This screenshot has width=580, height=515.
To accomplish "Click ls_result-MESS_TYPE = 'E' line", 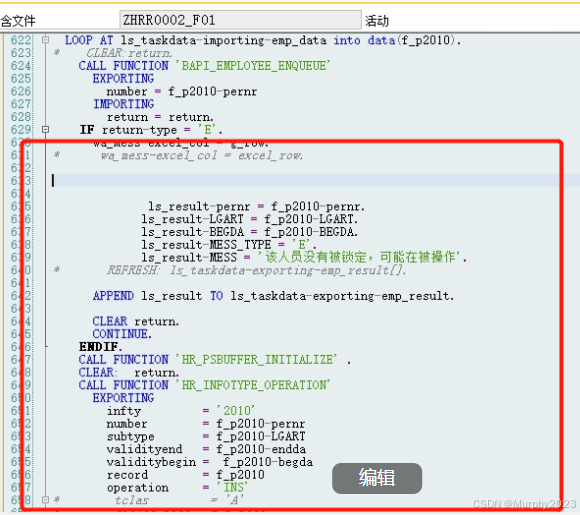I will point(229,245).
